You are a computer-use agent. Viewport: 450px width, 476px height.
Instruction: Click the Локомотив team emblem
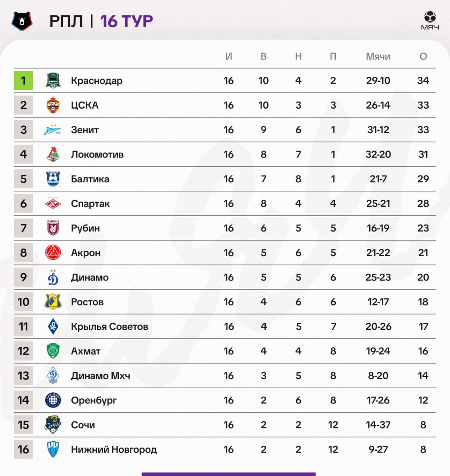(53, 154)
